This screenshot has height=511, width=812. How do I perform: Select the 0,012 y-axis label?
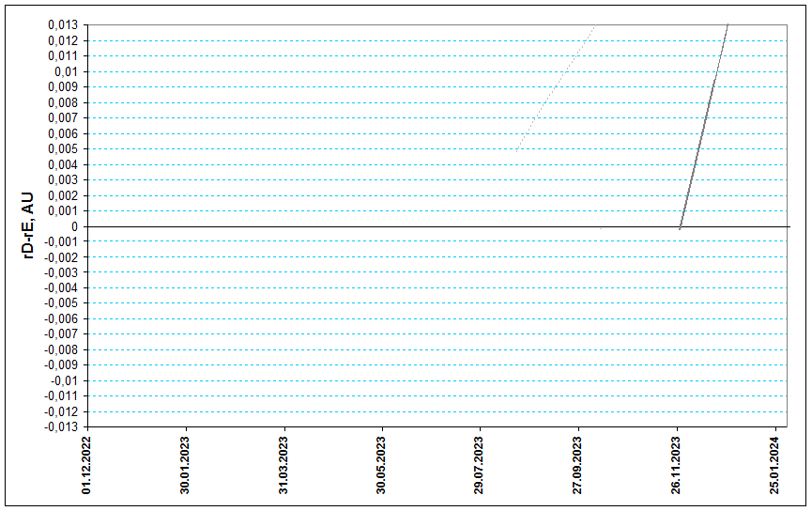[x=63, y=40]
